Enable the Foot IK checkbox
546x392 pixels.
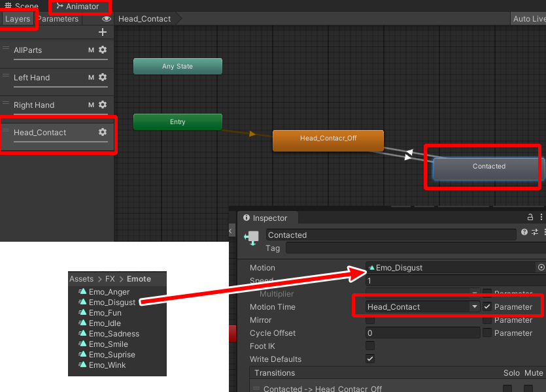tap(370, 346)
